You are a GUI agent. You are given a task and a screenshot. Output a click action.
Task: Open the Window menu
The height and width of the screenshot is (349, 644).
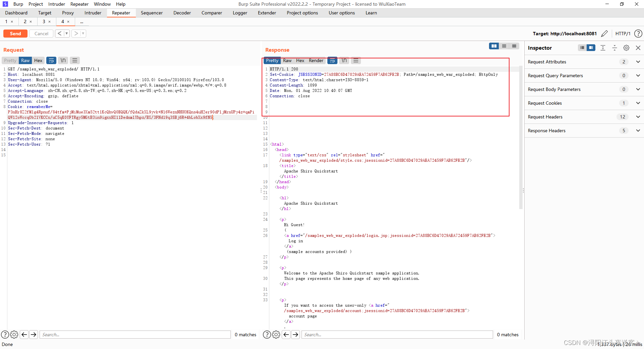[x=102, y=4]
